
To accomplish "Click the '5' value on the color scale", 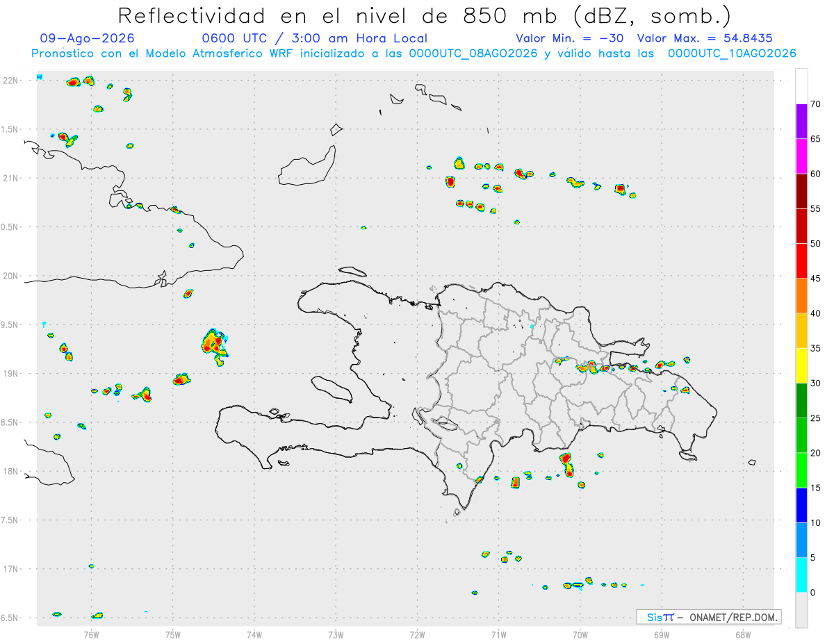I will pyautogui.click(x=812, y=558).
